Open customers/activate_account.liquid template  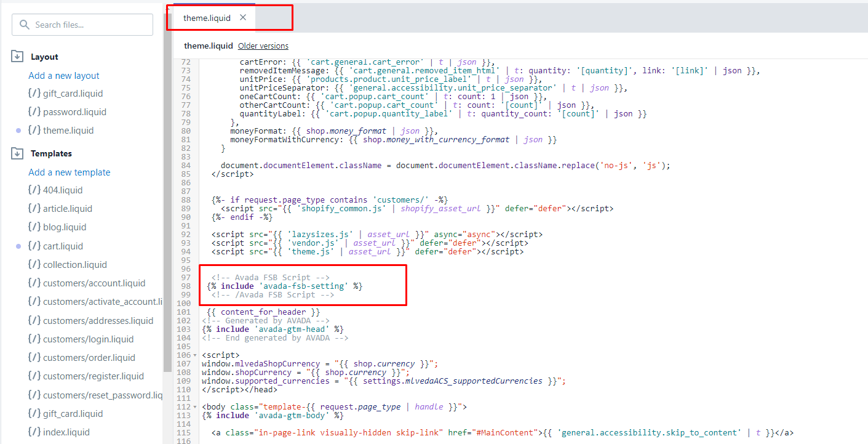point(103,302)
